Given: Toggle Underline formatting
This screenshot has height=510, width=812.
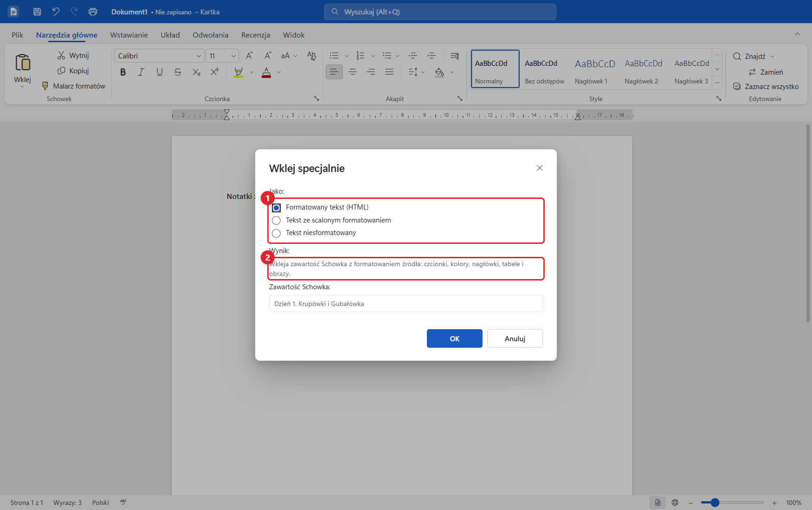Looking at the screenshot, I should tap(160, 72).
